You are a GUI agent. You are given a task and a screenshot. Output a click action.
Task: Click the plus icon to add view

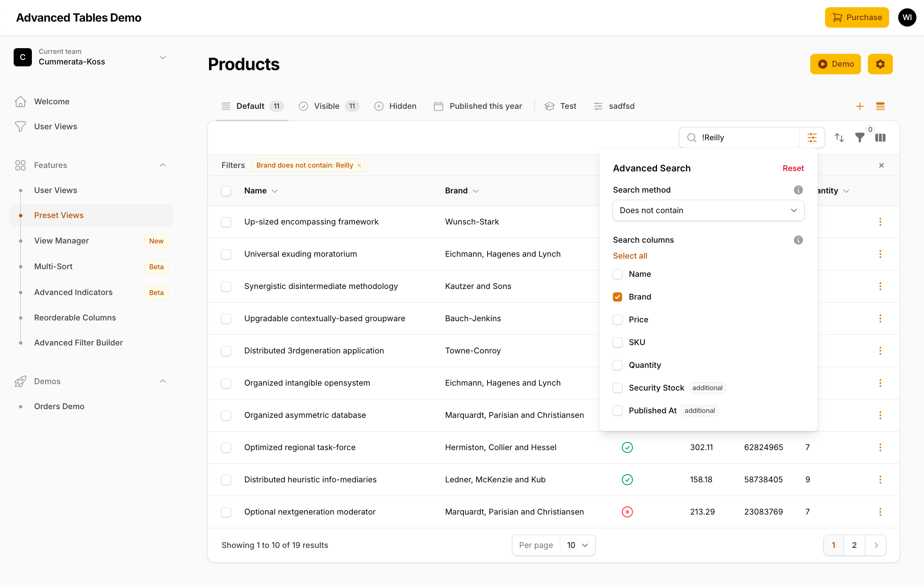coord(860,106)
